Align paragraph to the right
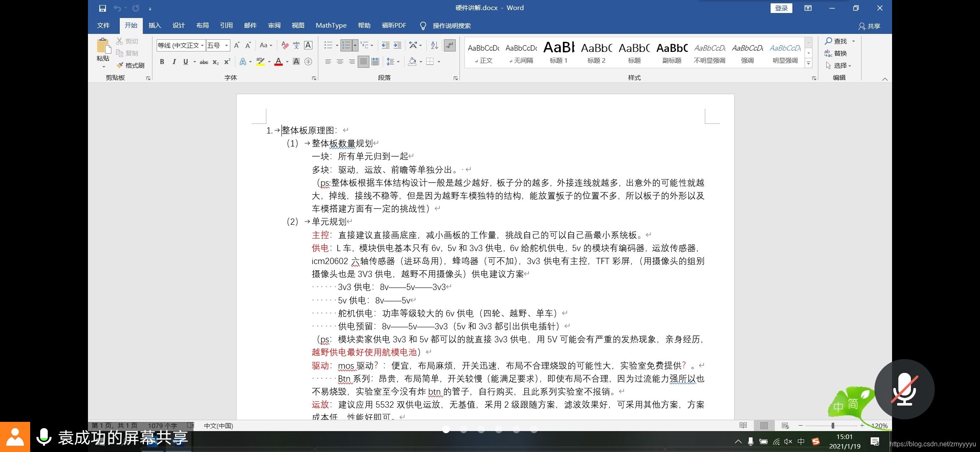This screenshot has width=980, height=452. (352, 62)
